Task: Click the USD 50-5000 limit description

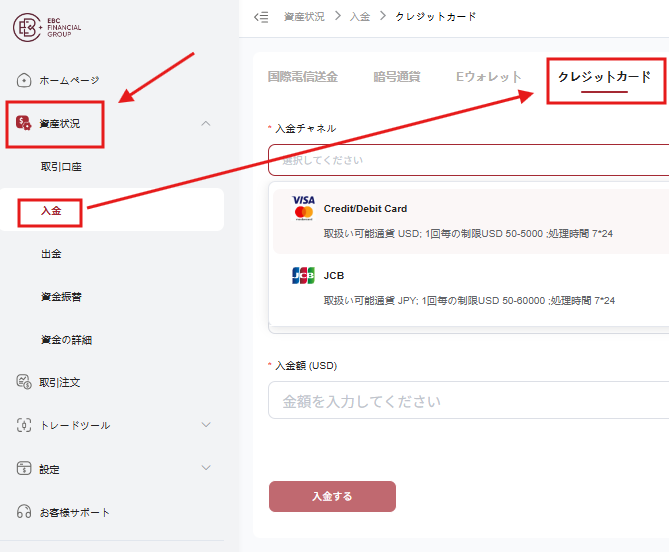Action: (468, 234)
